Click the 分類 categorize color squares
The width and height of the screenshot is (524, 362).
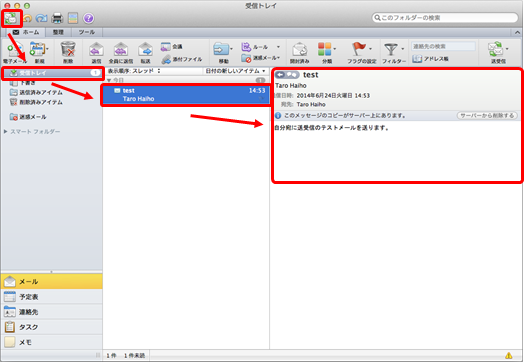pyautogui.click(x=324, y=49)
